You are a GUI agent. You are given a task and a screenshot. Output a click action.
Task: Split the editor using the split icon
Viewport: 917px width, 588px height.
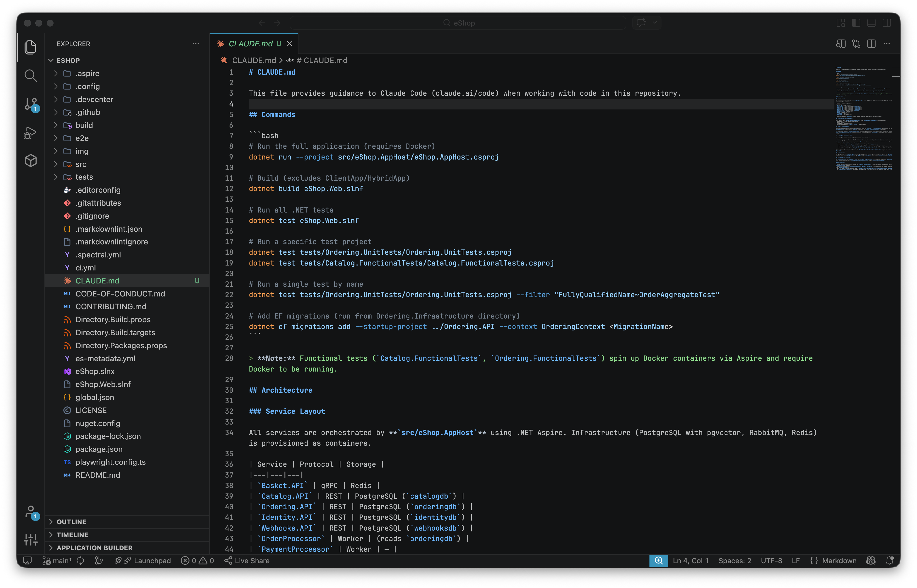tap(872, 43)
